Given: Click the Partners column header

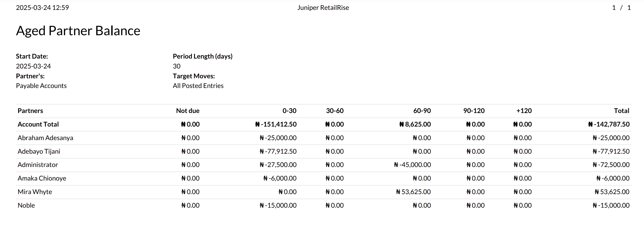Looking at the screenshot, I should pos(30,111).
